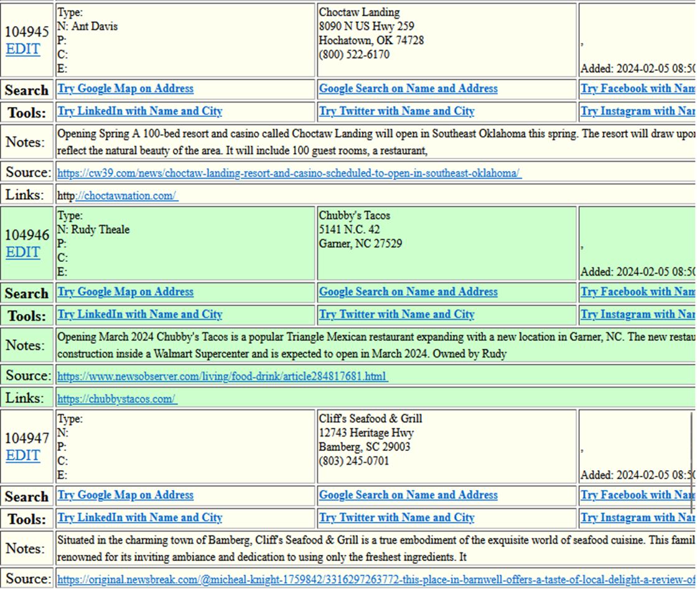The image size is (700, 589).
Task: Try Google Map on Address for Chubby's Tacos
Action: point(126,292)
